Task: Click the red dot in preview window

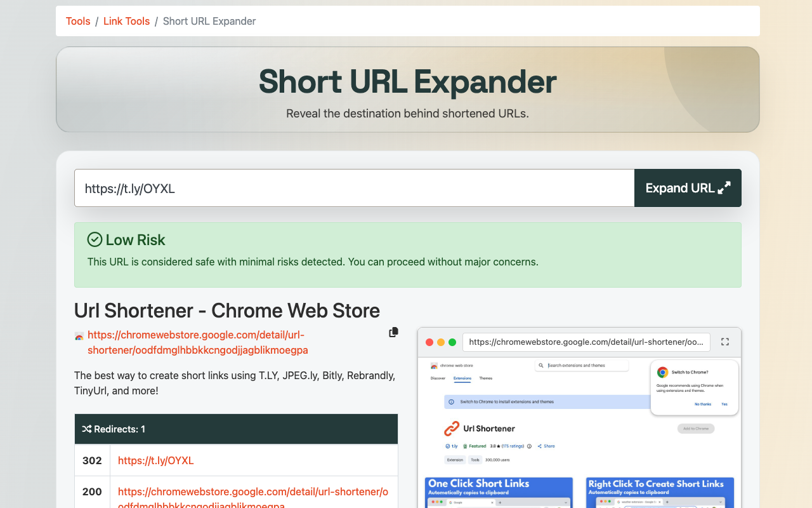Action: 429,342
